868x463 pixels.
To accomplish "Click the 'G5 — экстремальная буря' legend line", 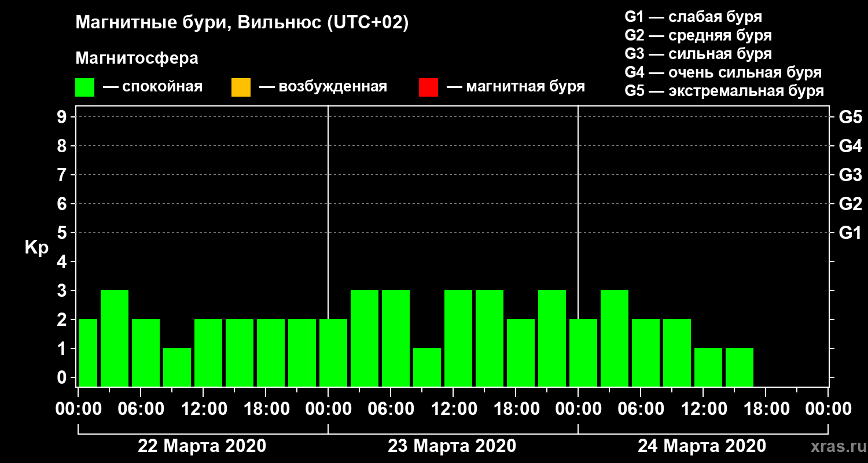I will pos(724,91).
